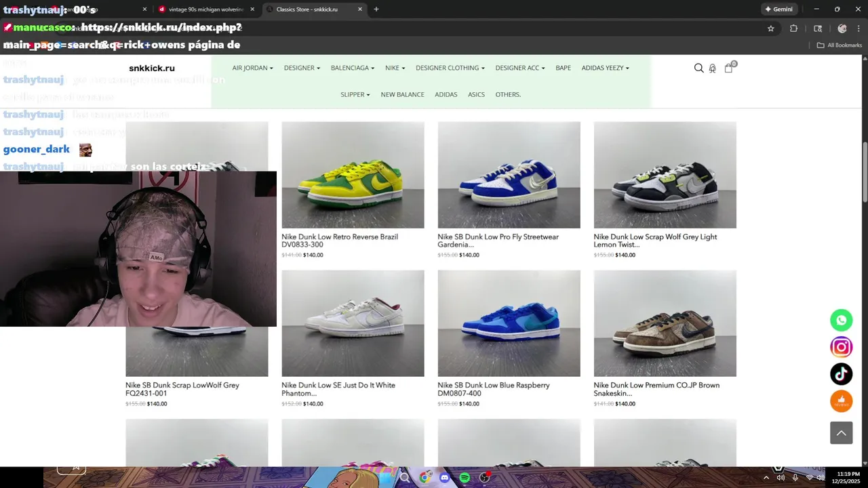Open the OTHERS. category
This screenshot has width=868, height=488.
click(x=508, y=94)
